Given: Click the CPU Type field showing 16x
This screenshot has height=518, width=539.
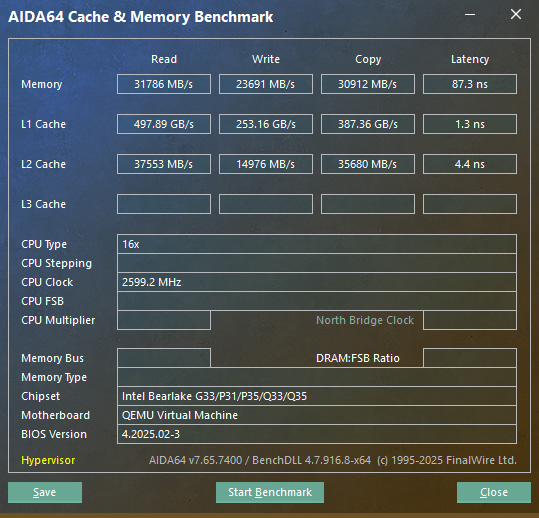Looking at the screenshot, I should 317,244.
